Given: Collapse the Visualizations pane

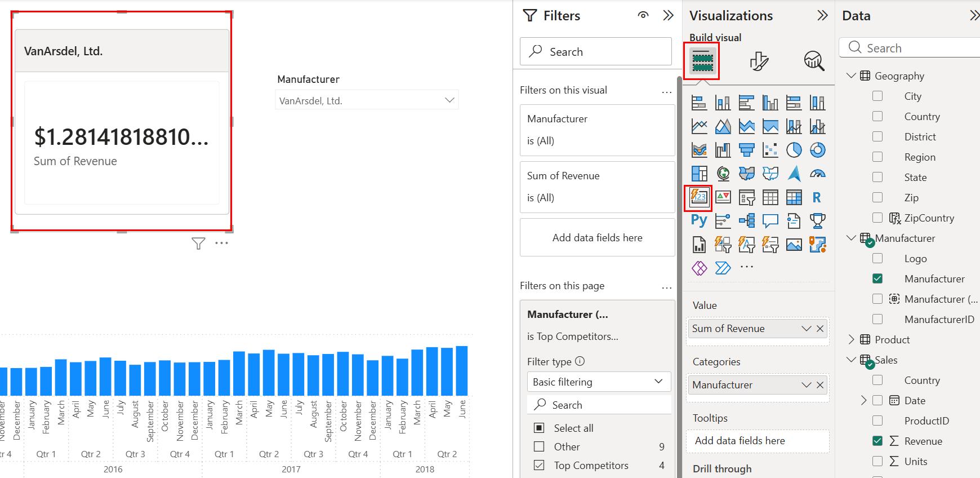Looking at the screenshot, I should [x=822, y=15].
